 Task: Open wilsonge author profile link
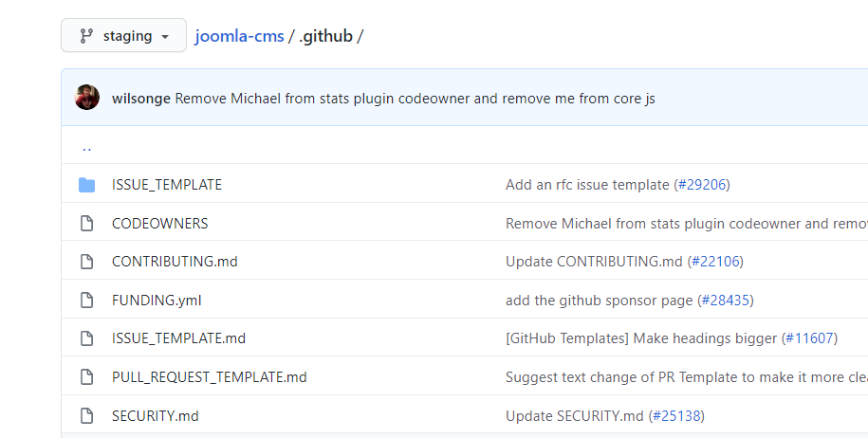140,99
